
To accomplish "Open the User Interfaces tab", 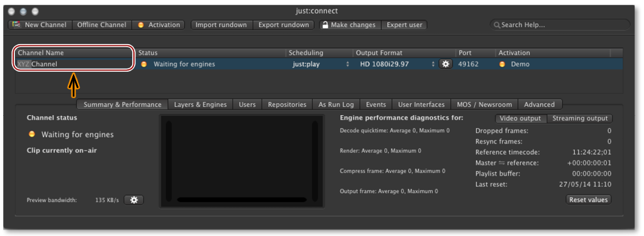I will point(421,104).
